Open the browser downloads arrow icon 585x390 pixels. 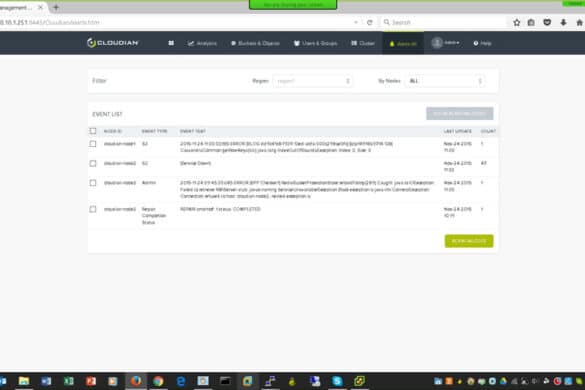pyautogui.click(x=563, y=22)
